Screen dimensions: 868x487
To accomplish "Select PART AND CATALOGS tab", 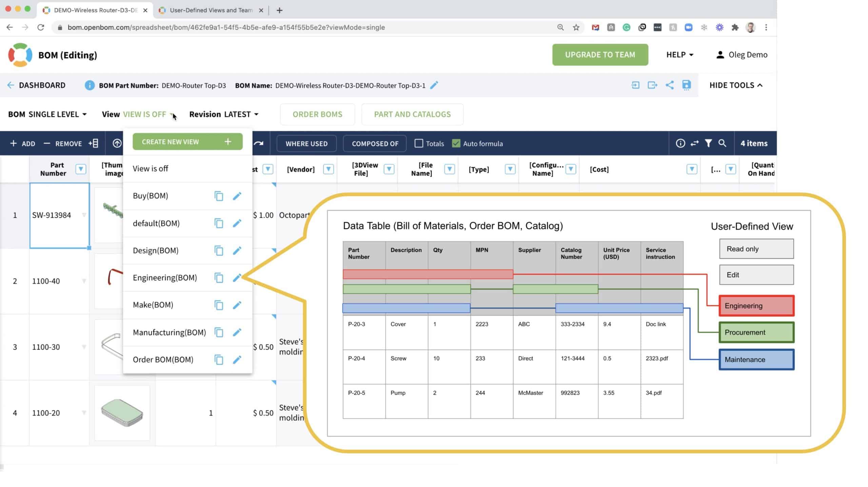I will point(412,114).
